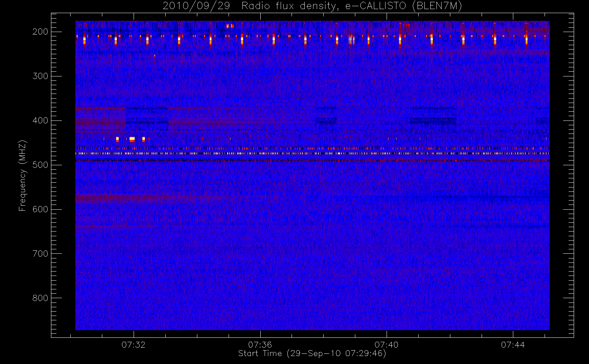The width and height of the screenshot is (589, 364).
Task: Click the bright yellow interference line near 475 MHz
Action: tap(312, 154)
